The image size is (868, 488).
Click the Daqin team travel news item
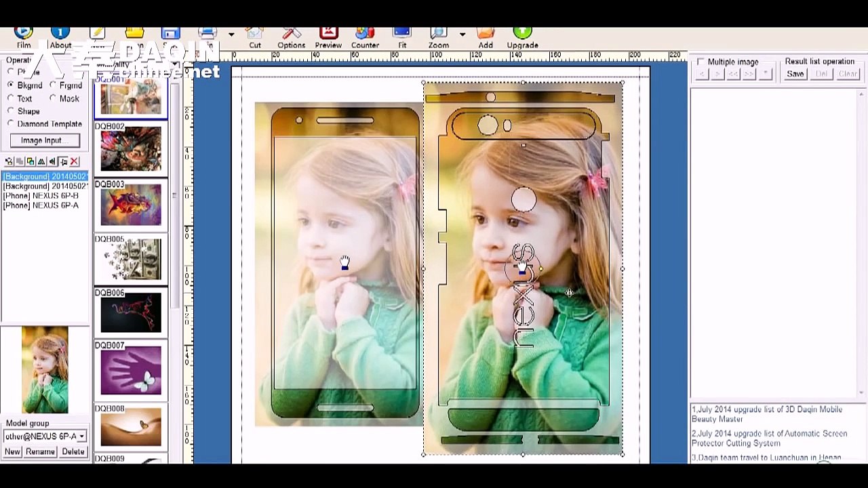(x=766, y=458)
